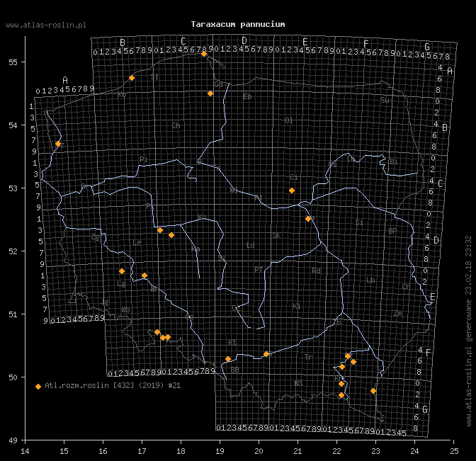476x461 pixels.
Task: Click the Bi city label
Action: click(394, 161)
